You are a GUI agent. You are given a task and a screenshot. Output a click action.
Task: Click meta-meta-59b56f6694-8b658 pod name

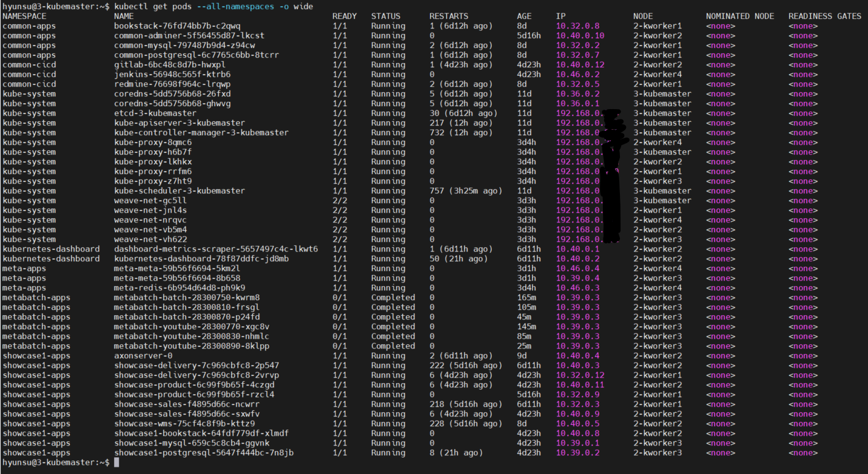[177, 278]
